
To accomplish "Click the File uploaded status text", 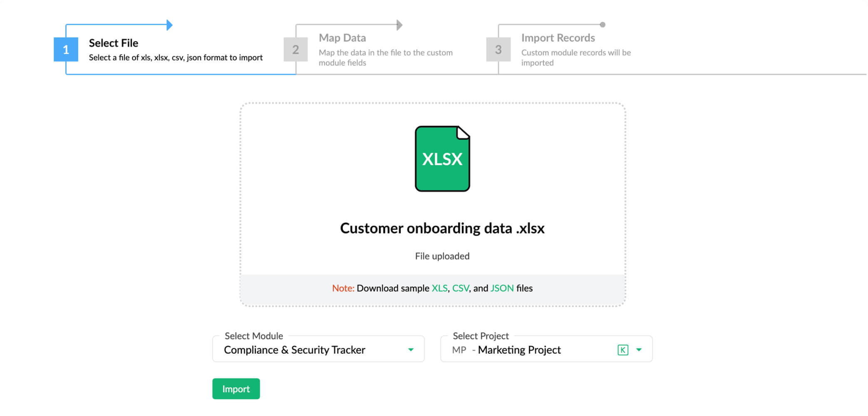I will (x=442, y=256).
